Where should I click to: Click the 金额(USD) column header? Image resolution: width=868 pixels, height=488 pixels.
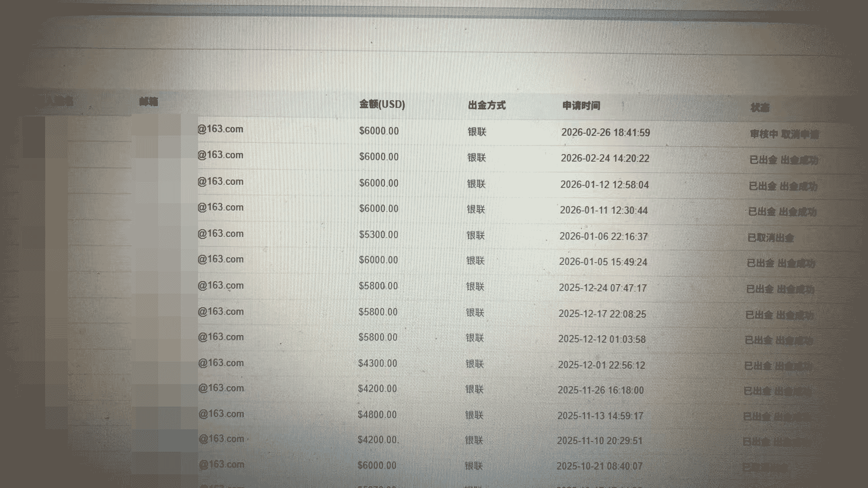382,104
